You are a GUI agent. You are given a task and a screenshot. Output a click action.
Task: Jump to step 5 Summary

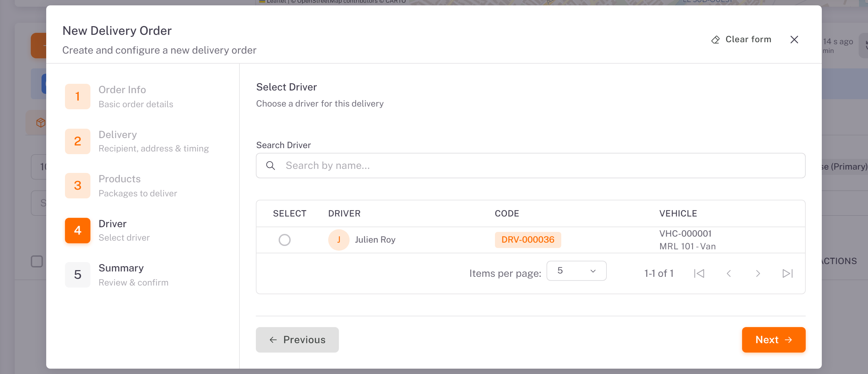coord(116,275)
